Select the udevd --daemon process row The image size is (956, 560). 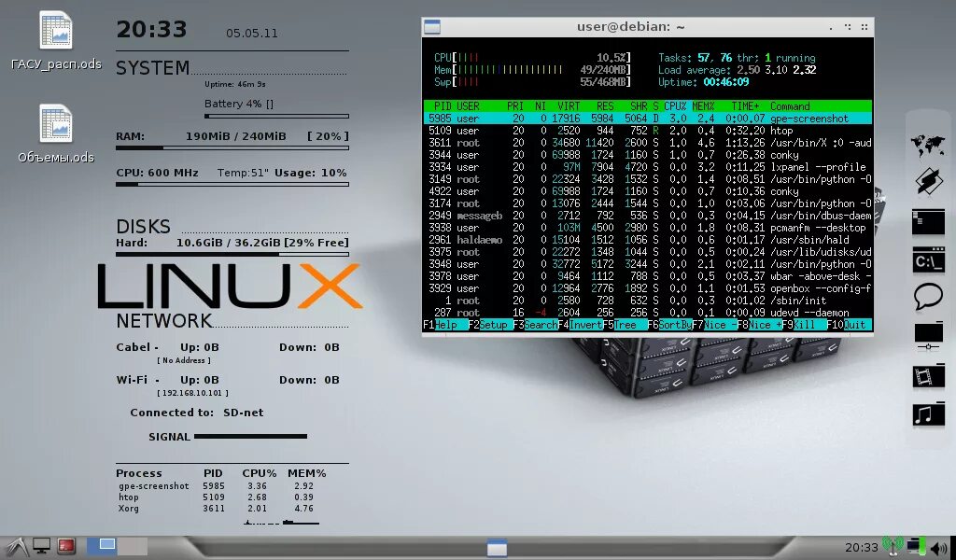pyautogui.click(x=648, y=313)
